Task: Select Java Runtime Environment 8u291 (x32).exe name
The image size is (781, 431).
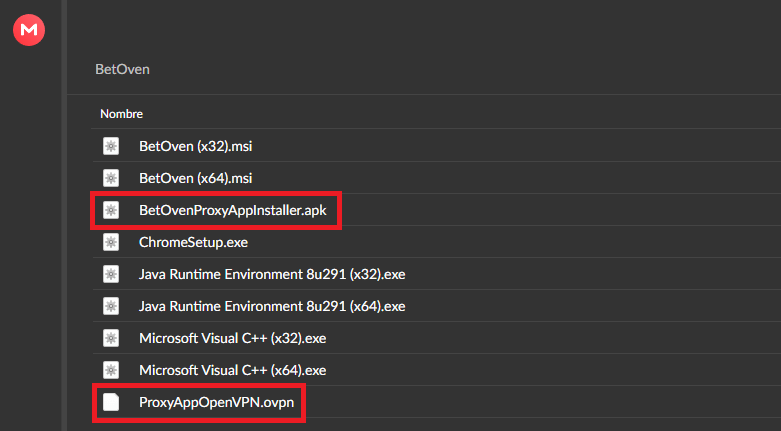Action: tap(272, 274)
